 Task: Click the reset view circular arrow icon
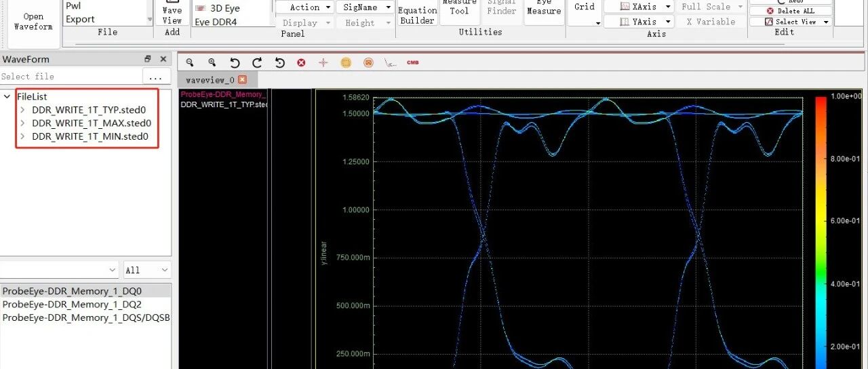(x=279, y=62)
